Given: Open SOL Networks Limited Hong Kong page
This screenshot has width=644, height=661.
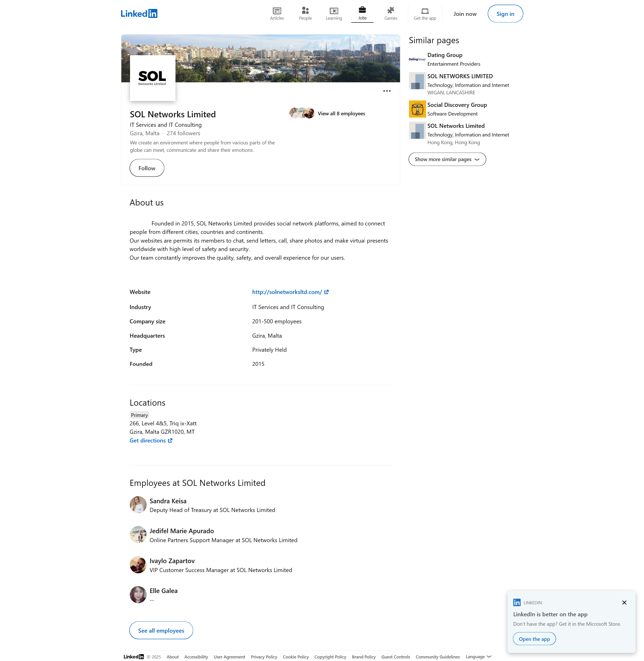Looking at the screenshot, I should [456, 126].
